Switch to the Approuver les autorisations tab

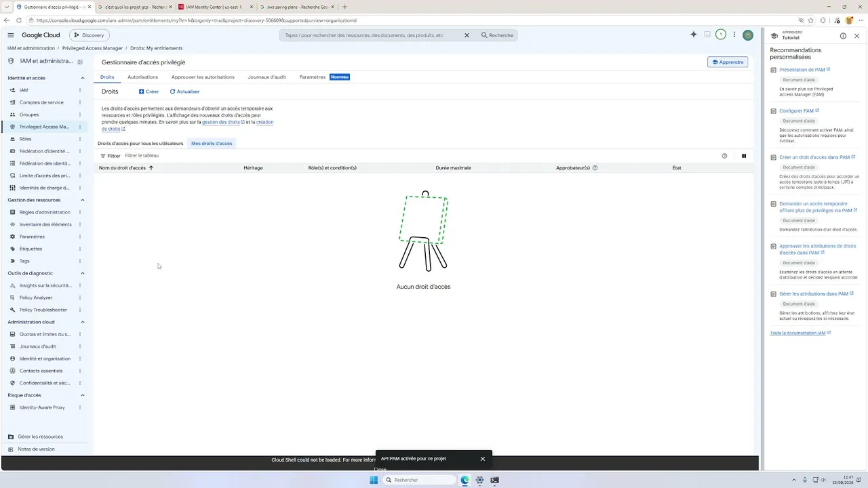pos(203,77)
